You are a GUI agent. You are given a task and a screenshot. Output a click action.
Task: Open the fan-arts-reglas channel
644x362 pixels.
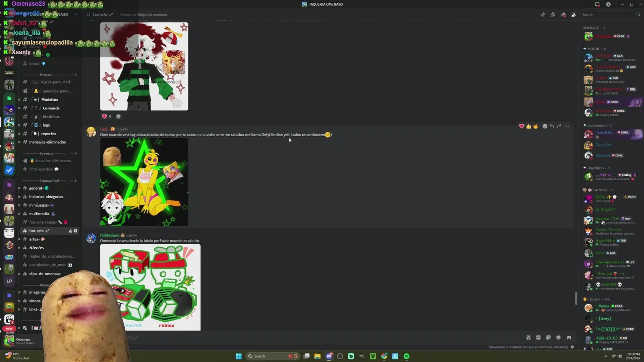point(49,222)
